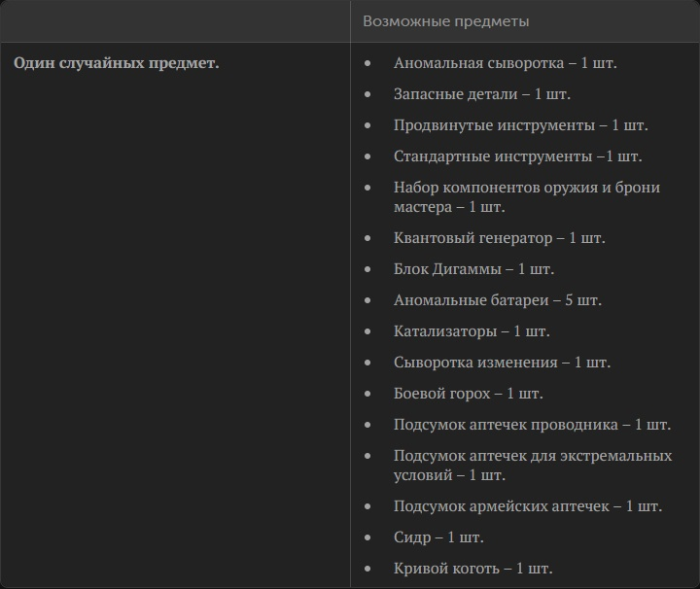
Task: Select 'Квантовый генератор – 1 шт.' item
Action: tap(499, 238)
